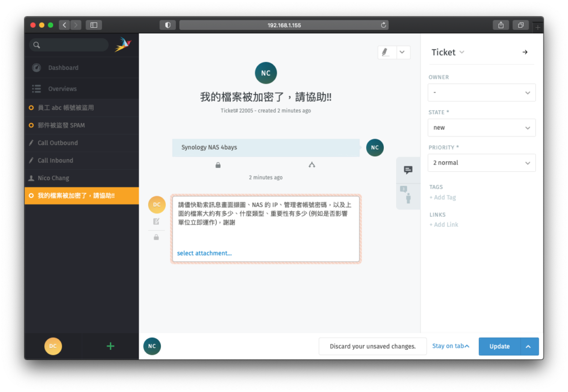Viewport: 568px width, 392px height.
Task: Toggle the Safari sidebar button
Action: pyautogui.click(x=94, y=25)
